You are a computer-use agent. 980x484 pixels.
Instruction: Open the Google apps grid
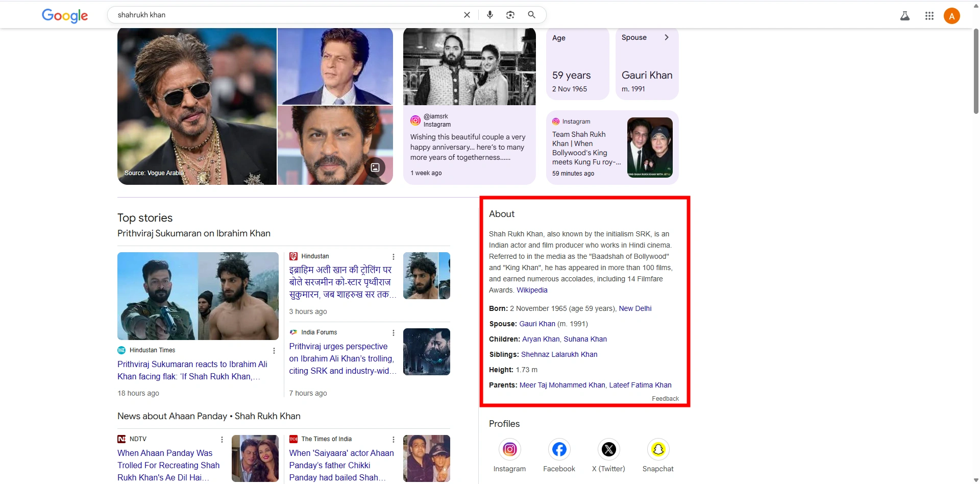coord(929,16)
